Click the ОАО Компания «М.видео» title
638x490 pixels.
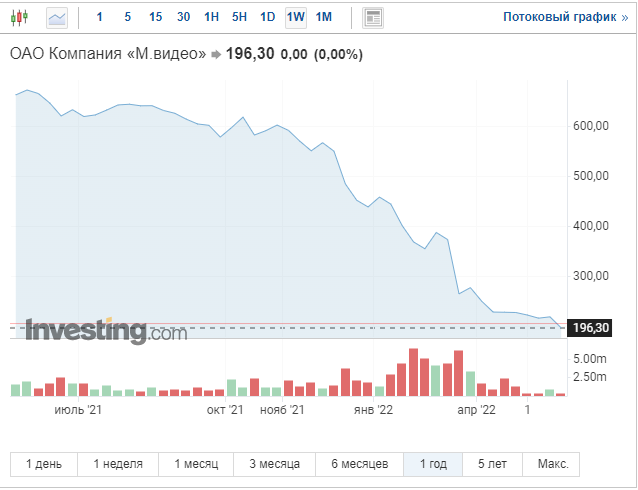click(108, 54)
